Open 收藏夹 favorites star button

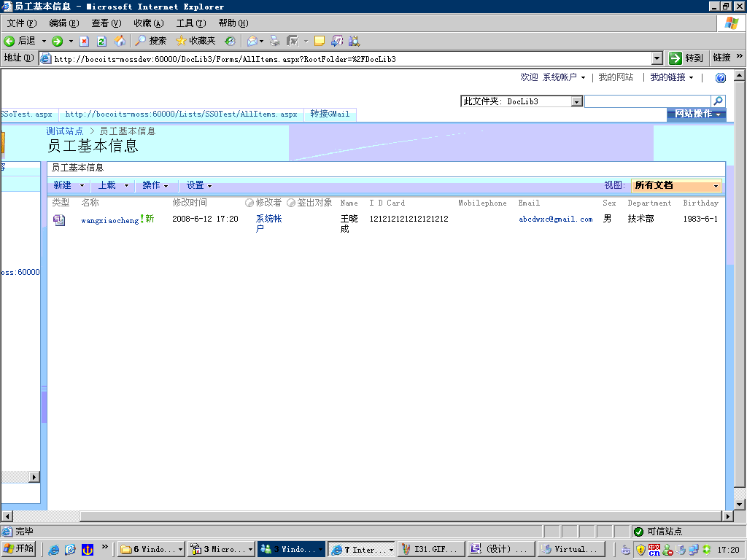[196, 41]
